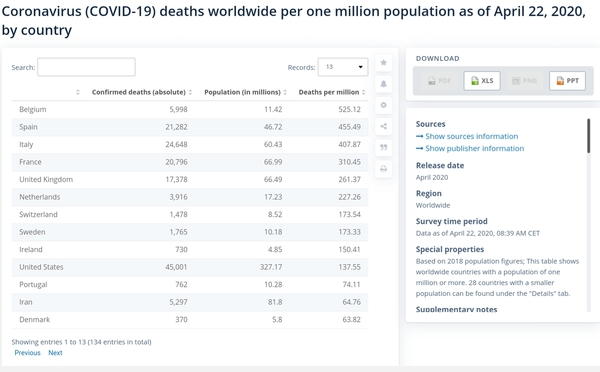The width and height of the screenshot is (600, 372).
Task: Select the Ireland row name
Action: click(x=31, y=250)
